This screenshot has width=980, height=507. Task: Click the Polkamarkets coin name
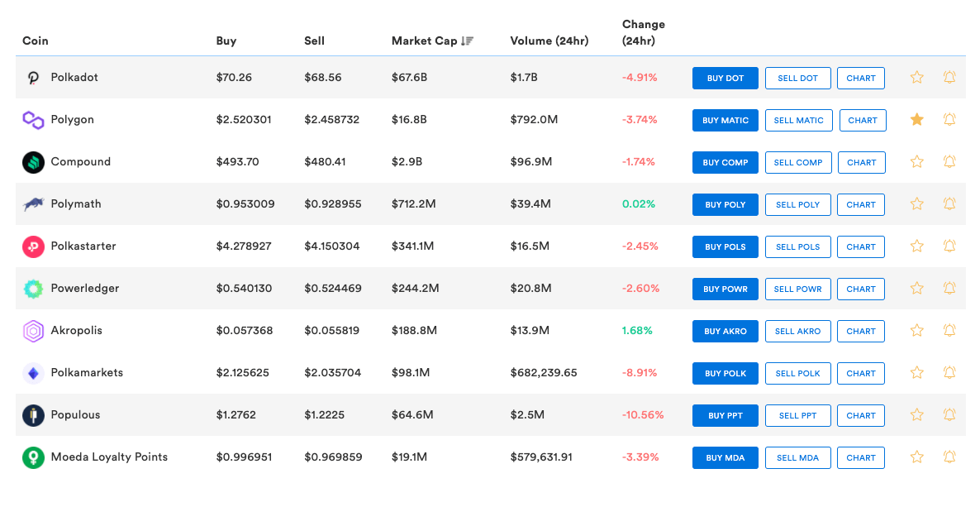tap(87, 372)
